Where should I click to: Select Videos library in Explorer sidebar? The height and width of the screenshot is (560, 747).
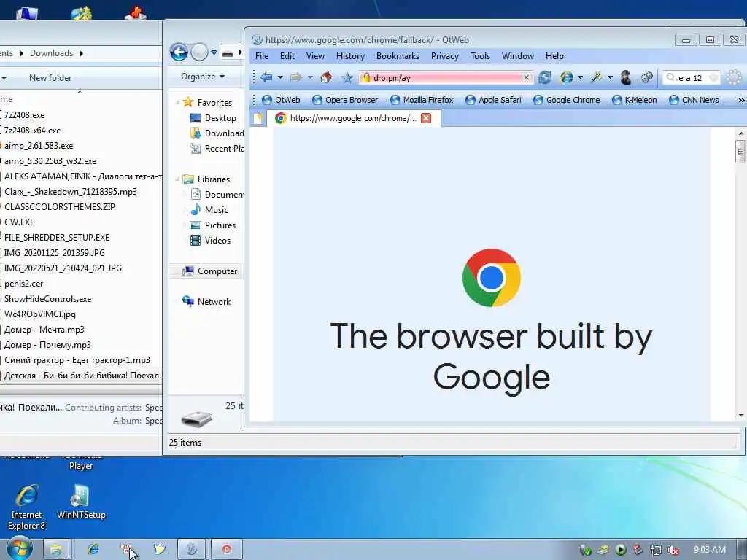pyautogui.click(x=210, y=241)
